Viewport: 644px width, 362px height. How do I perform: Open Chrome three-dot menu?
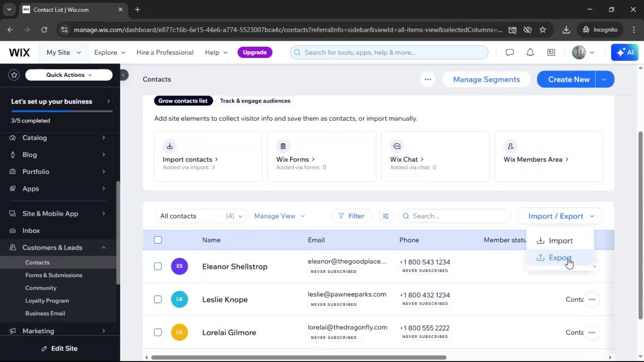(x=634, y=30)
